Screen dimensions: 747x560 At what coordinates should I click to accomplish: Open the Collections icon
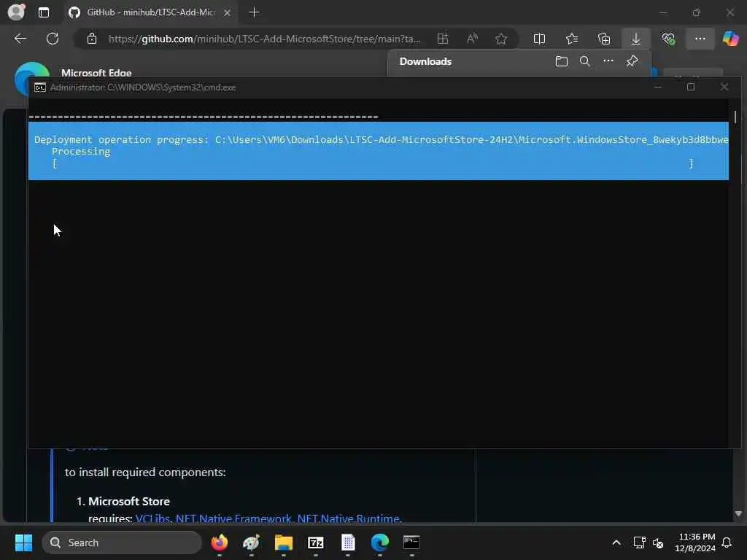(x=604, y=39)
